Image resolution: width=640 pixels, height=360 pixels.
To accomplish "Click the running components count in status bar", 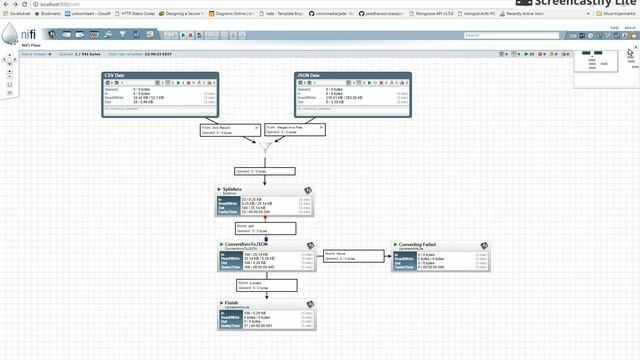I will coord(529,54).
